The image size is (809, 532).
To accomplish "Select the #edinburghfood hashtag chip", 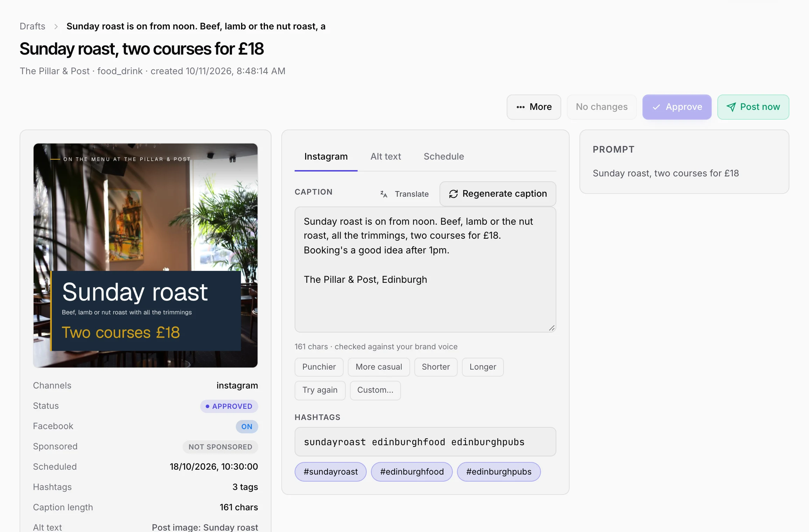I will 412,472.
